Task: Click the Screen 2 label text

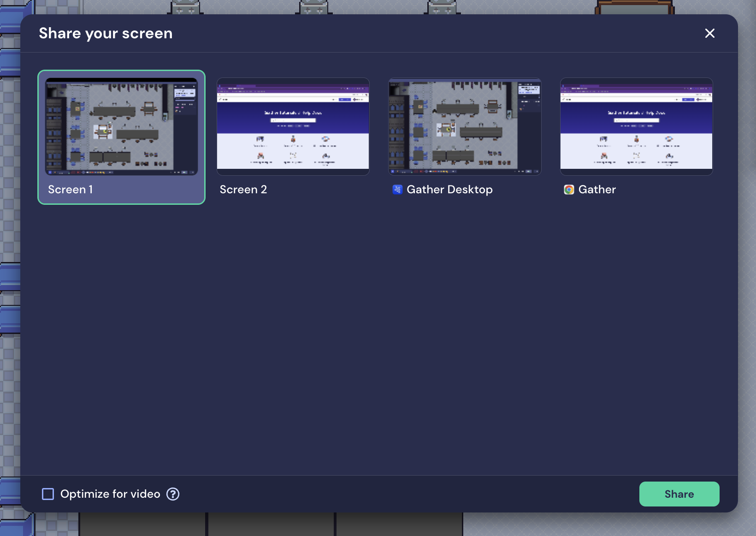Action: [243, 189]
